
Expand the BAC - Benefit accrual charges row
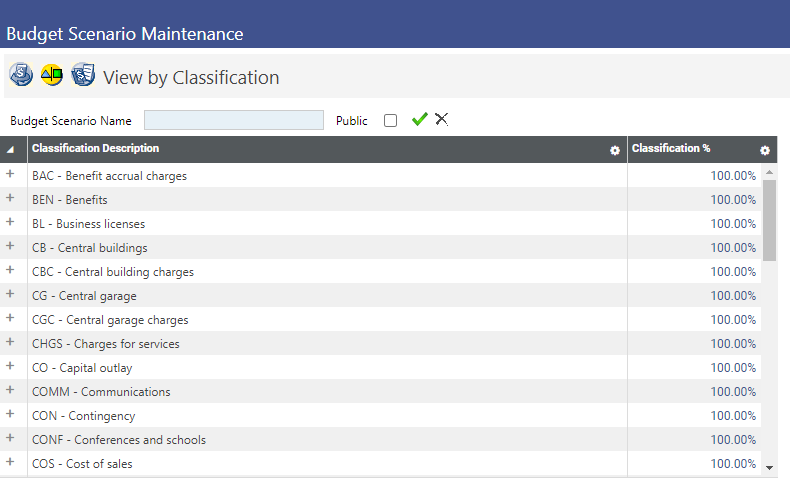[x=11, y=174]
